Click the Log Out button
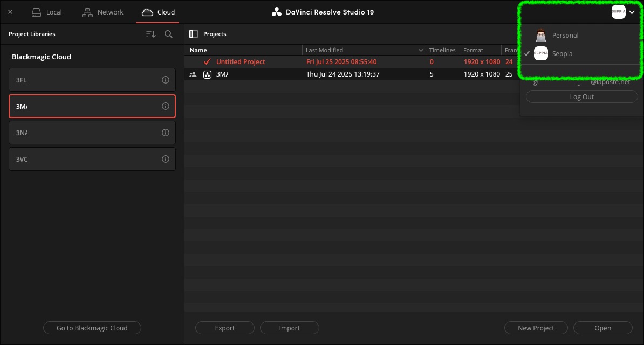This screenshot has width=644, height=345. pos(581,97)
